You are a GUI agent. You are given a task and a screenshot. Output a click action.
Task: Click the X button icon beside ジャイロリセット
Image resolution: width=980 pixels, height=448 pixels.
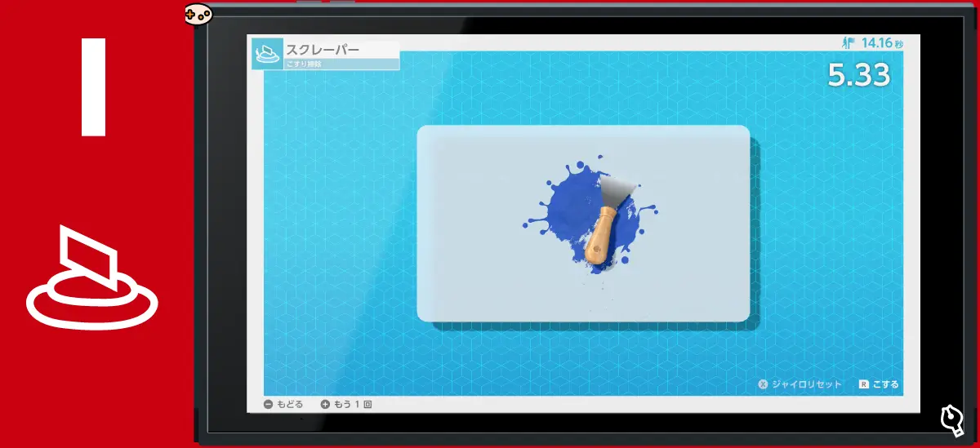pos(763,384)
